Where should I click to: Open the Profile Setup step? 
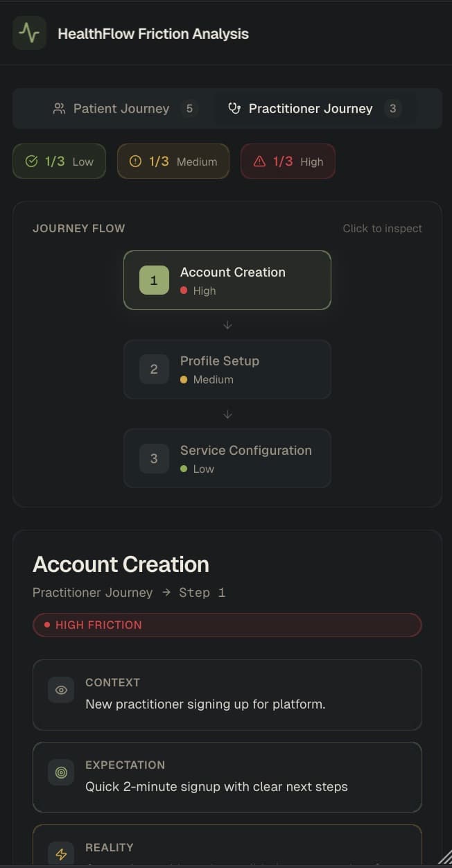pos(227,369)
